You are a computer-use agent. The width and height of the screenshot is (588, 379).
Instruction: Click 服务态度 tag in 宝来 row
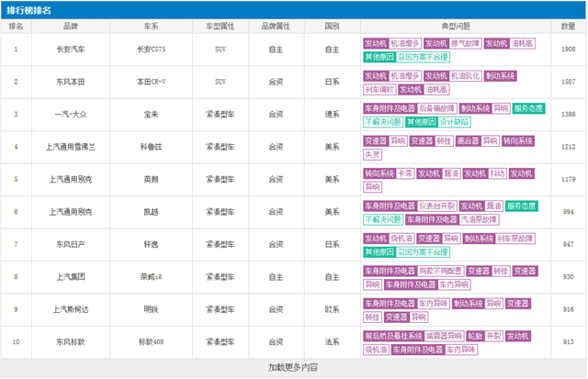tap(528, 108)
